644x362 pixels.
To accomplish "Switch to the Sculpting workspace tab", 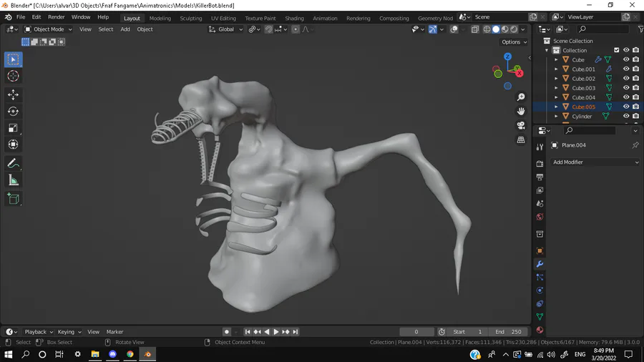I will click(x=190, y=18).
